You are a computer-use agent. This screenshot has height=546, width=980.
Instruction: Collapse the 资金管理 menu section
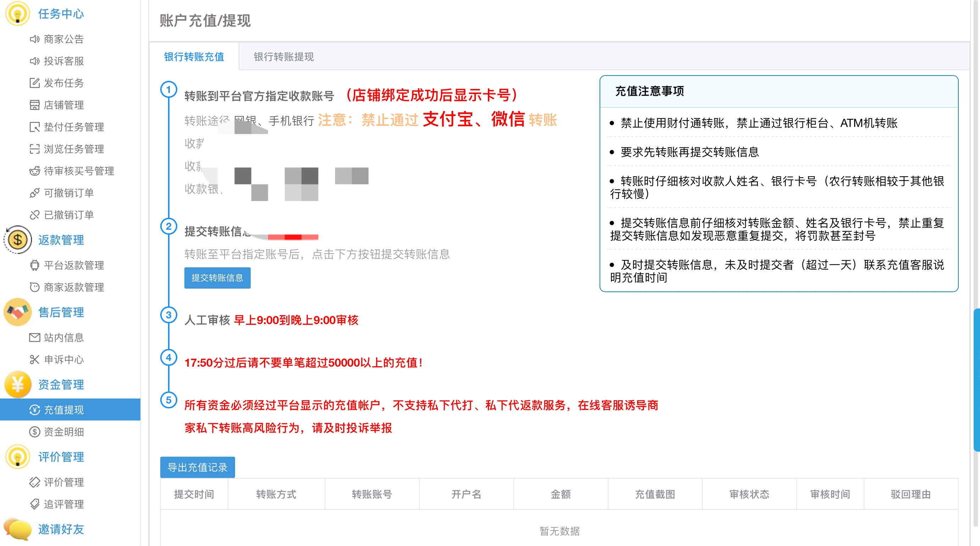(61, 384)
